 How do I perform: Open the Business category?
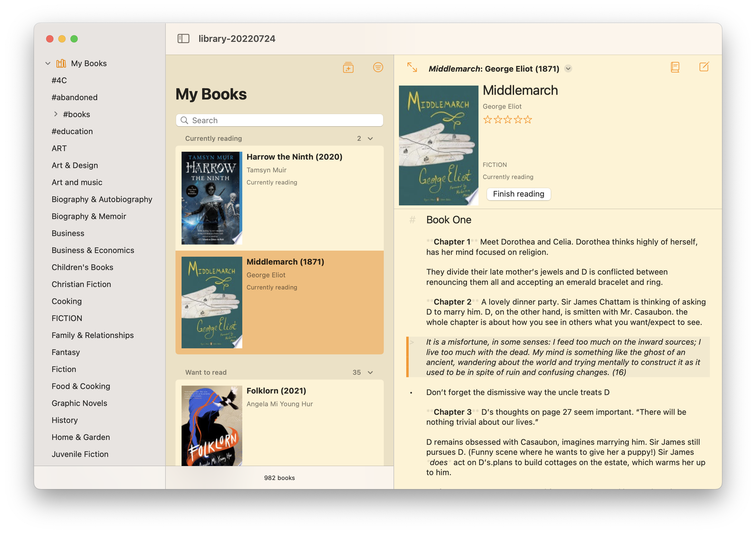point(68,233)
